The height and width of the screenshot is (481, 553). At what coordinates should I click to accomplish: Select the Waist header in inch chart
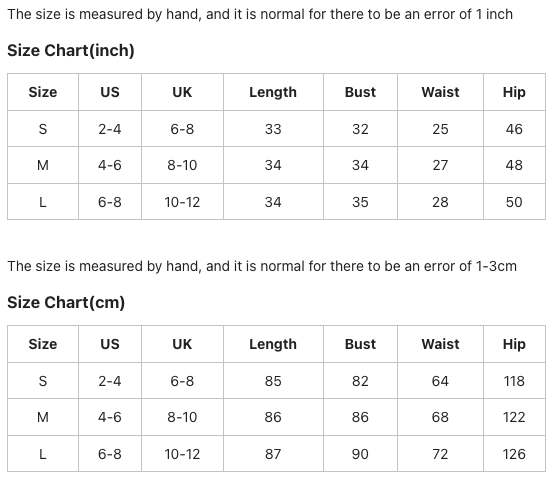440,92
